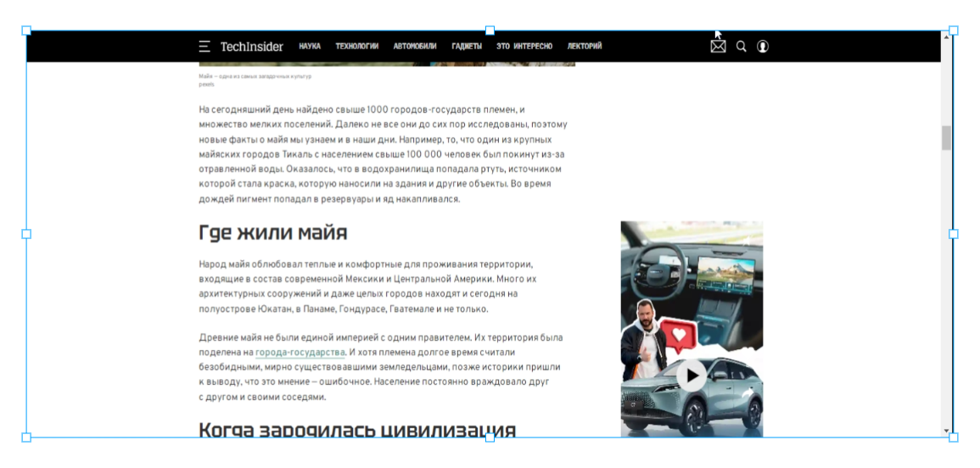980x468 pixels.
Task: Click the user profile icon
Action: click(763, 47)
